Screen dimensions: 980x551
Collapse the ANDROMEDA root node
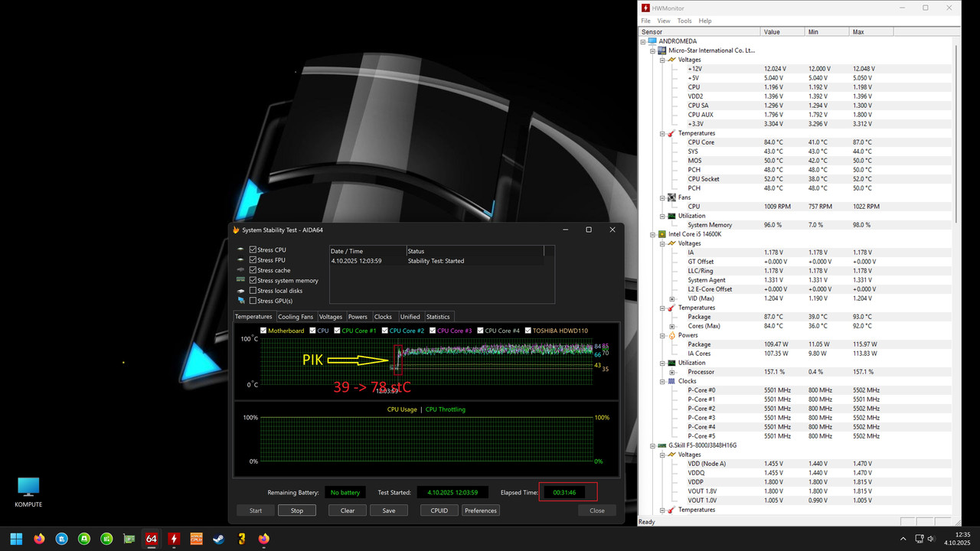pyautogui.click(x=644, y=41)
